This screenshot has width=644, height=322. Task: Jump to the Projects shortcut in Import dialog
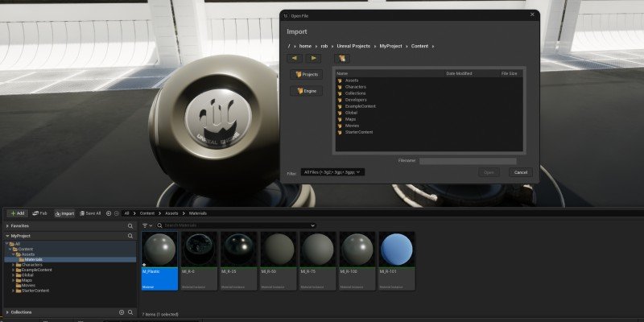[x=307, y=74]
